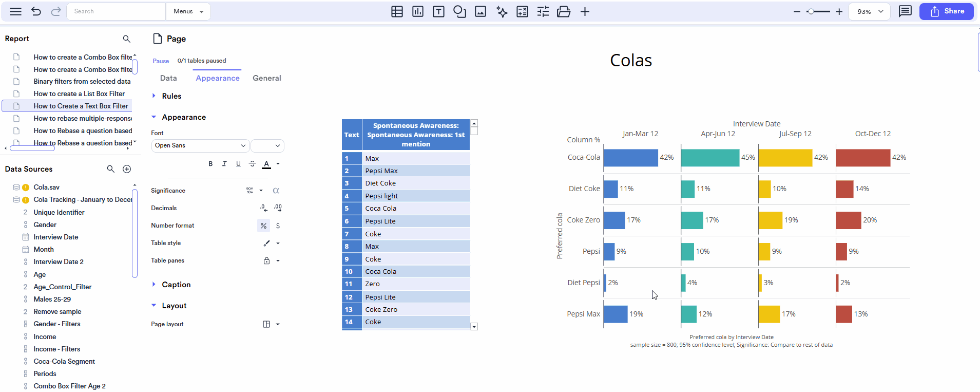Image resolution: width=980 pixels, height=392 pixels.
Task: Click the 'Diet Coke' table cell
Action: pos(416,183)
